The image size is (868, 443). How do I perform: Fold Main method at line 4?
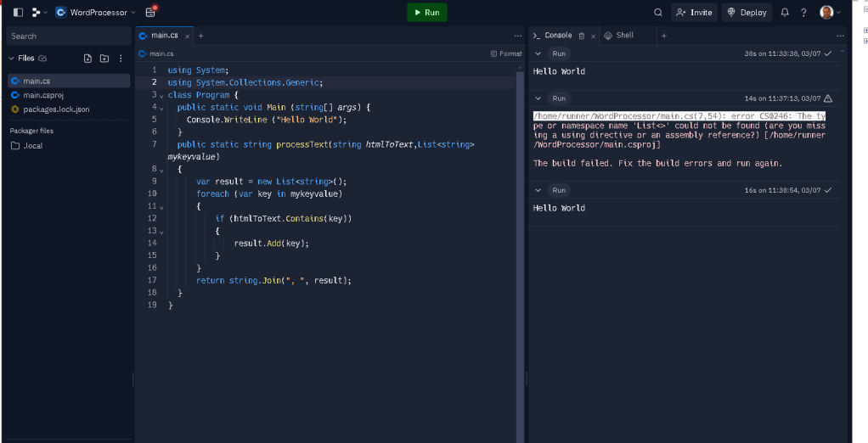tap(161, 109)
